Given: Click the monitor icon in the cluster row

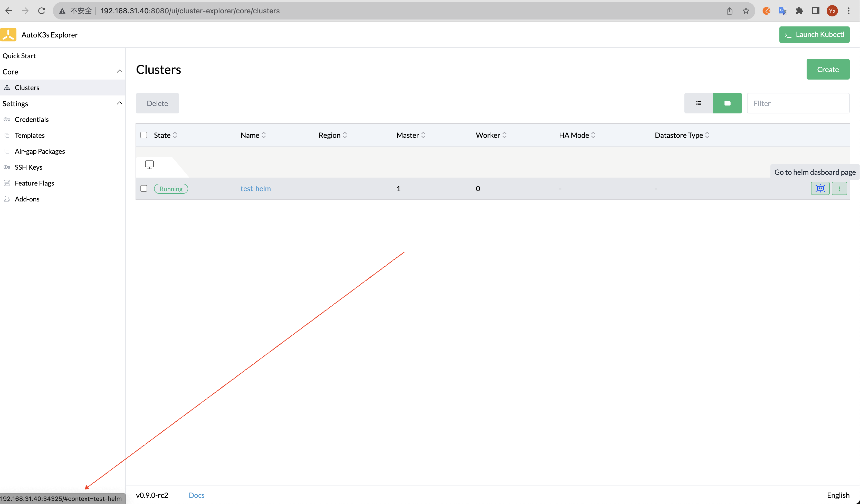Looking at the screenshot, I should coord(149,164).
